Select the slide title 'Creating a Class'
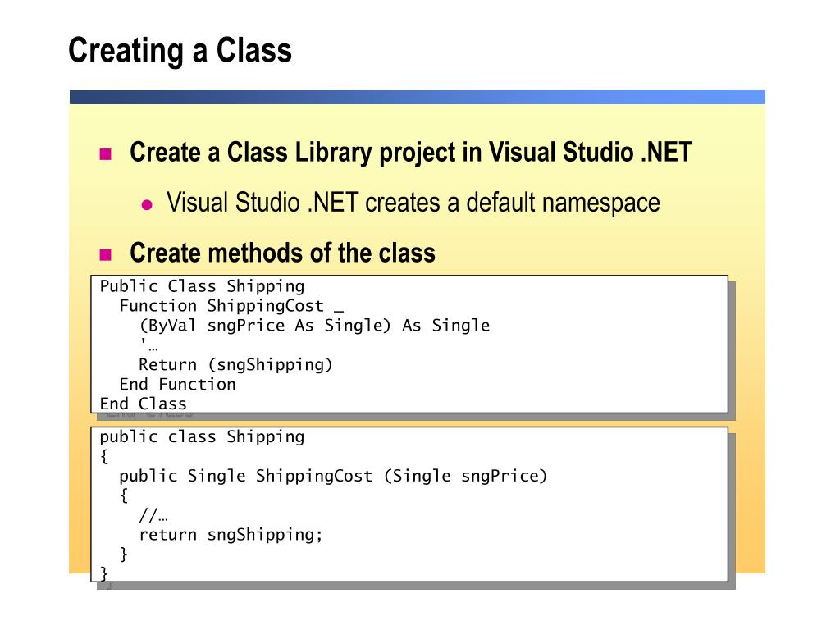 point(180,52)
